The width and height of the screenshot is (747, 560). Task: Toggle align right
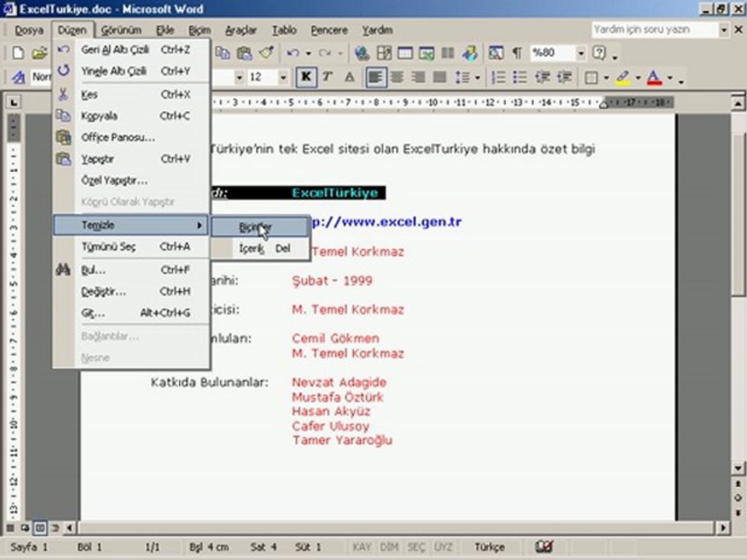(418, 77)
